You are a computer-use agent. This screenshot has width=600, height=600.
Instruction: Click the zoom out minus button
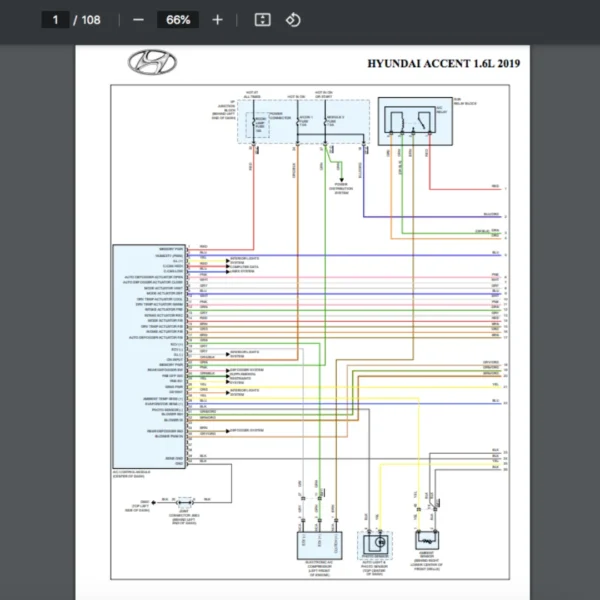point(138,20)
